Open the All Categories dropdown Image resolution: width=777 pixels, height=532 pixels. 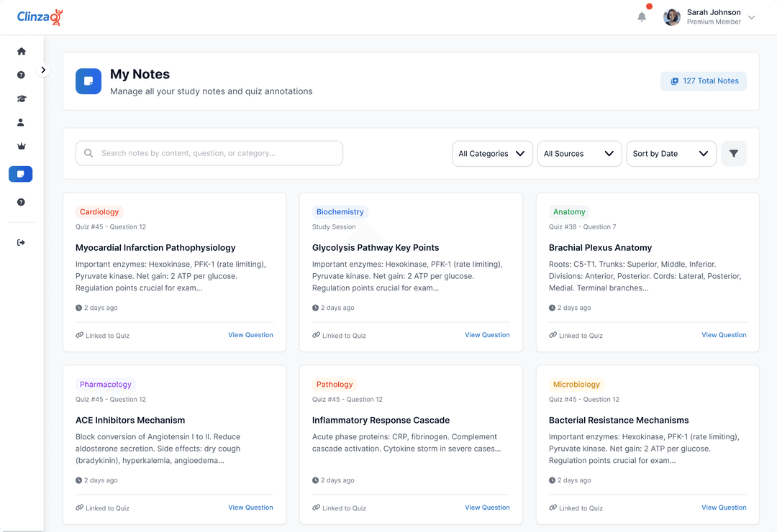[x=492, y=154]
